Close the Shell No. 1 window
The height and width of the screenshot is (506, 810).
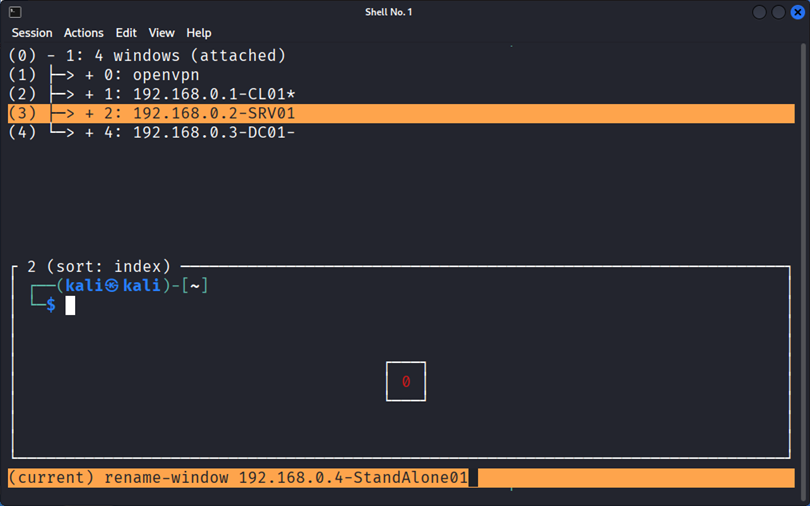tap(798, 12)
